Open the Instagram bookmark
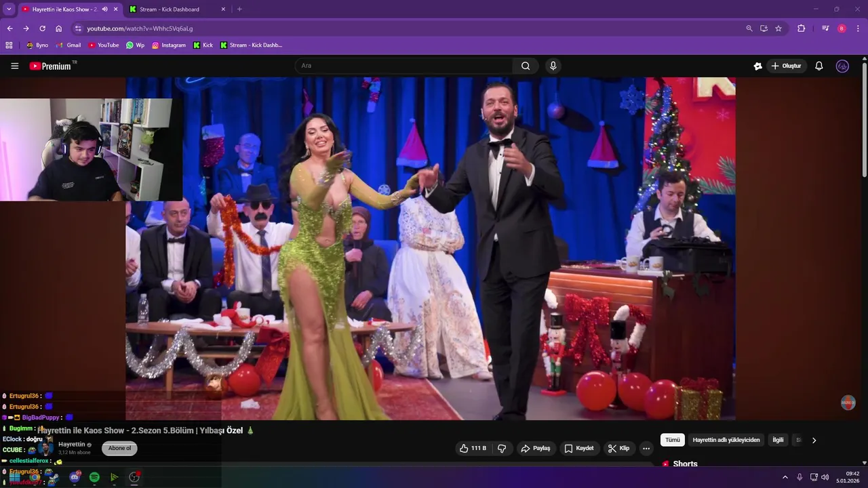This screenshot has width=868, height=488. [169, 45]
